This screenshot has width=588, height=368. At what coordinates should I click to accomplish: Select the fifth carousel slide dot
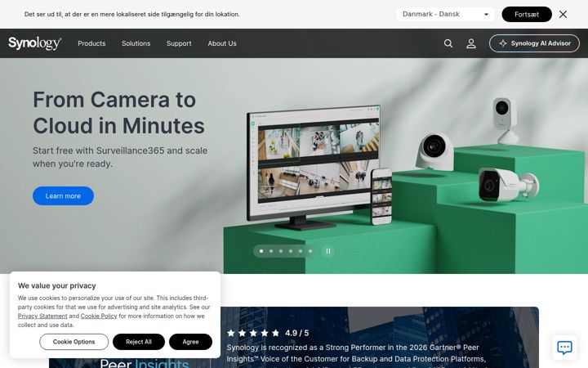click(x=301, y=251)
